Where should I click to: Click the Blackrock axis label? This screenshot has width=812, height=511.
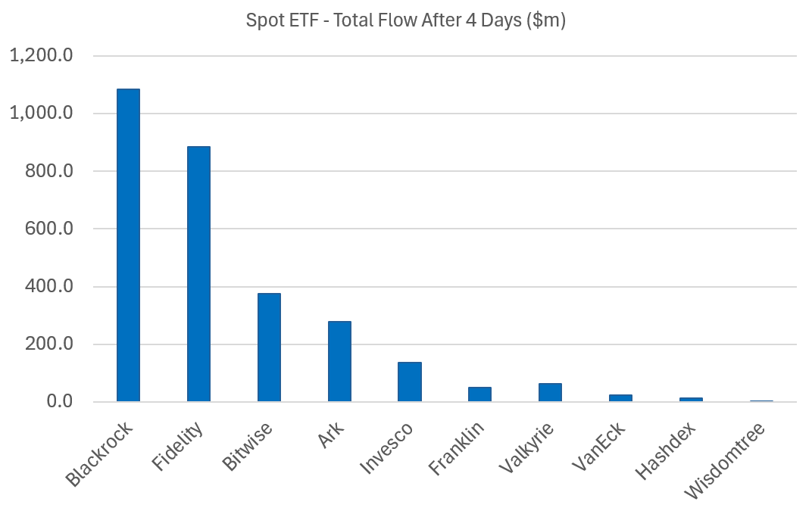click(x=100, y=454)
